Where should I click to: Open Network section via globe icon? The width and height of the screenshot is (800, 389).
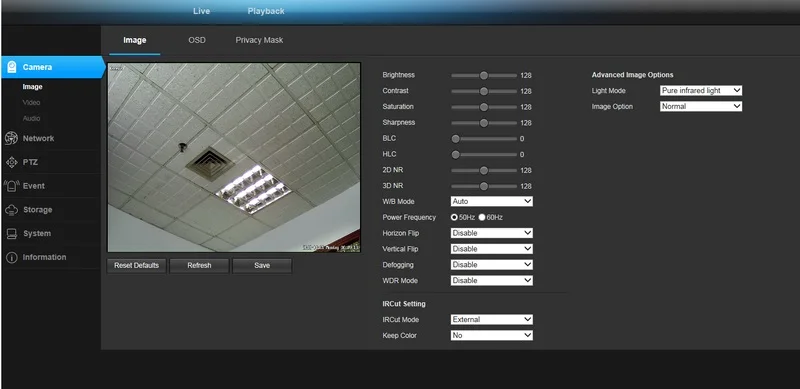11,138
